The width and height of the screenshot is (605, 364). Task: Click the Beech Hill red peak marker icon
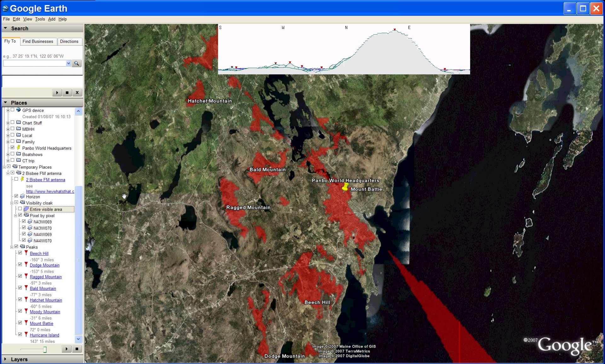[x=26, y=253]
